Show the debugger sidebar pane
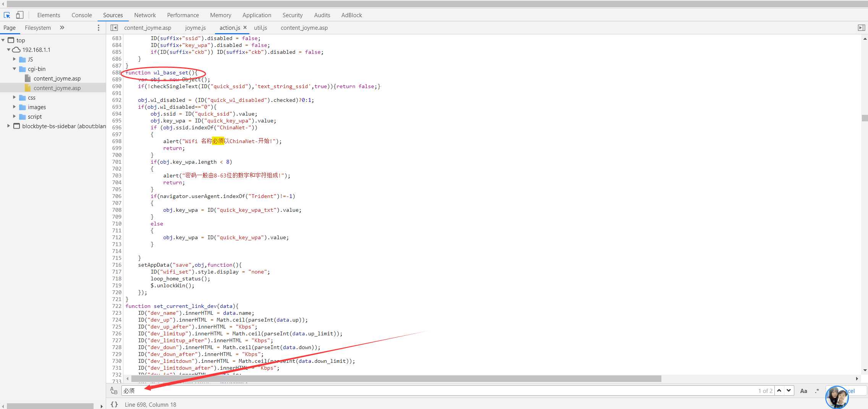Screen dimensions: 868x409 (861, 28)
